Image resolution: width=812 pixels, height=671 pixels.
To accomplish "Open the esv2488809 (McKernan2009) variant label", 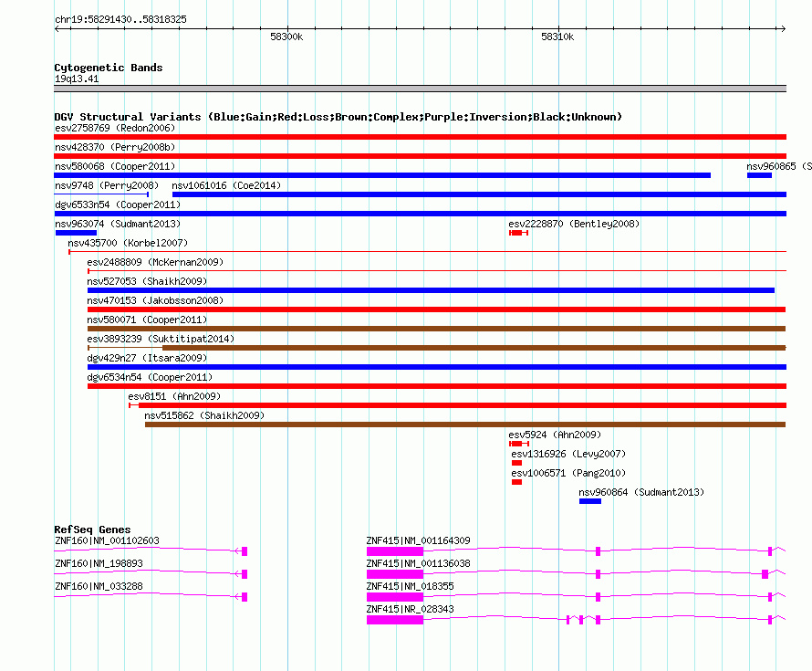I will point(155,262).
